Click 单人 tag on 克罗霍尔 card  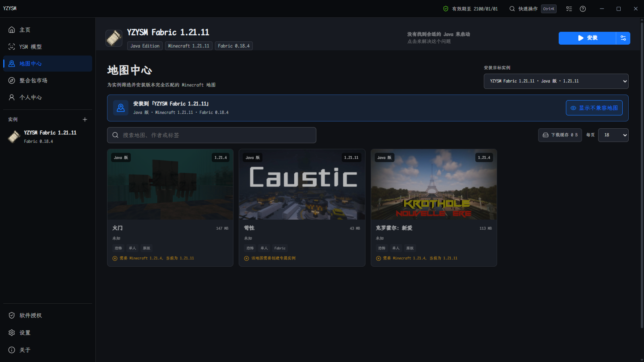(x=396, y=248)
